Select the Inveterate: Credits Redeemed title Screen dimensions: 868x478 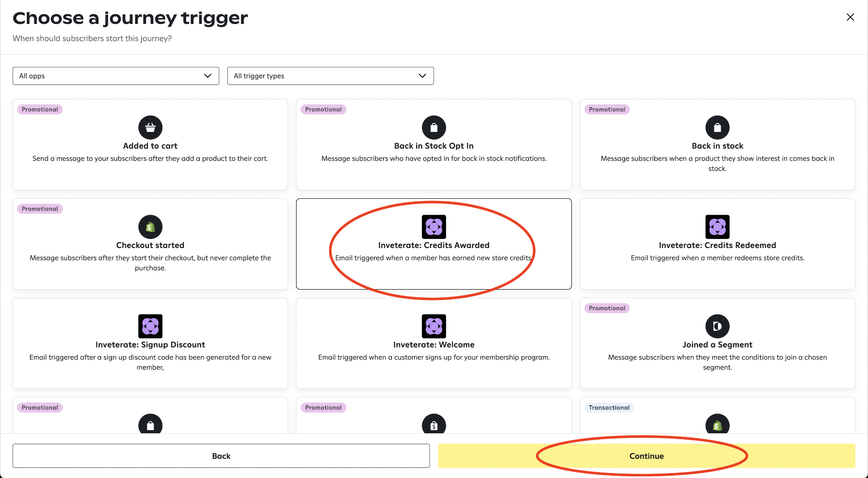pyautogui.click(x=717, y=245)
